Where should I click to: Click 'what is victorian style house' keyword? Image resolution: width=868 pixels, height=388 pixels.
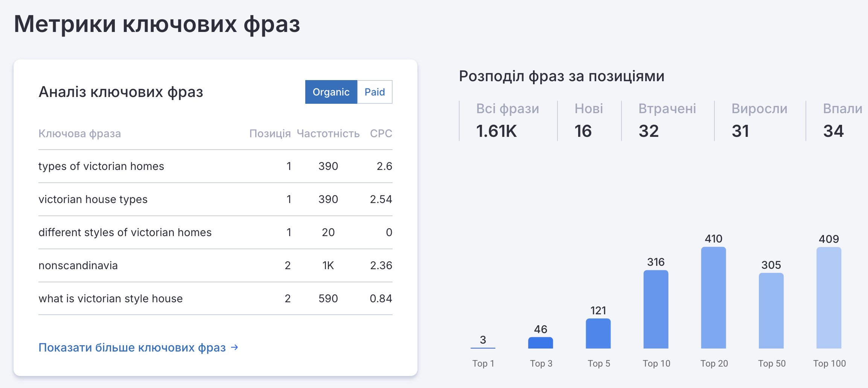point(110,299)
